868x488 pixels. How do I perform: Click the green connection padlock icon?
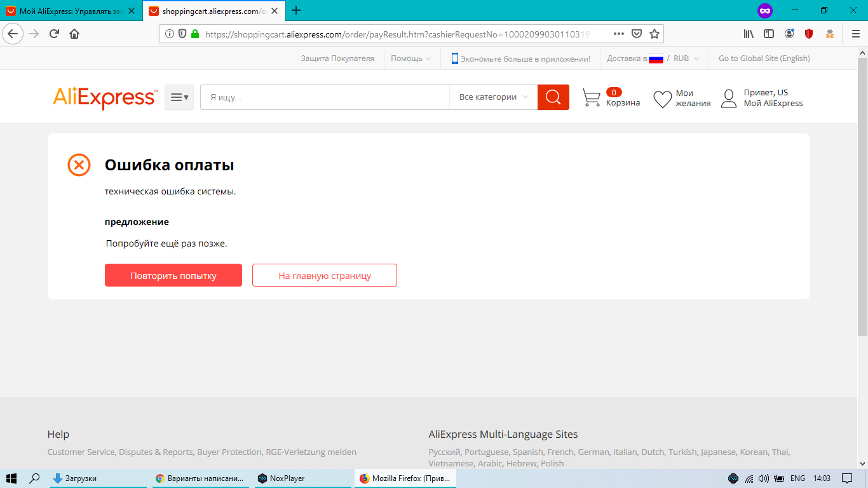[194, 34]
